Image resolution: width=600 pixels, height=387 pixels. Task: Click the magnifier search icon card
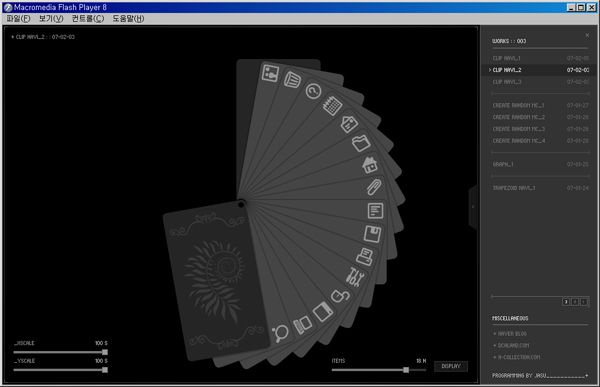tap(280, 333)
